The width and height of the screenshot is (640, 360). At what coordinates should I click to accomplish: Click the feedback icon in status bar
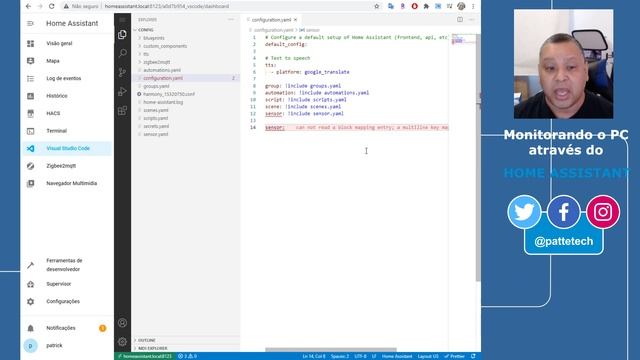tap(473, 356)
